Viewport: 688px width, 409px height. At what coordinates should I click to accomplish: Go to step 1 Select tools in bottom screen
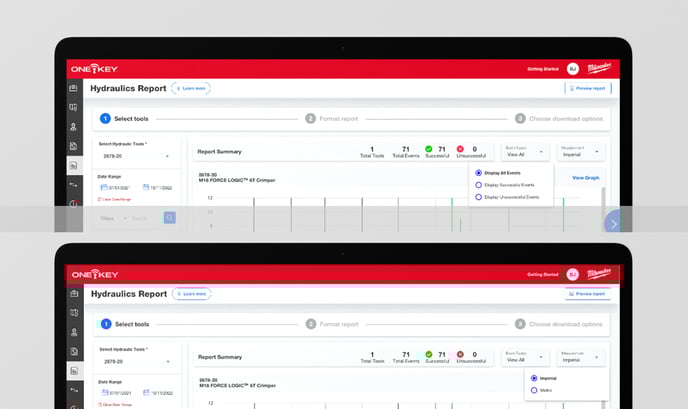[125, 324]
